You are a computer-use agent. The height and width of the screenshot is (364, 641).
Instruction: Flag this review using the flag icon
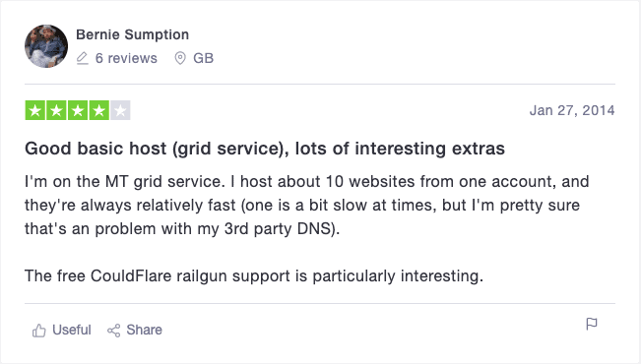point(592,324)
